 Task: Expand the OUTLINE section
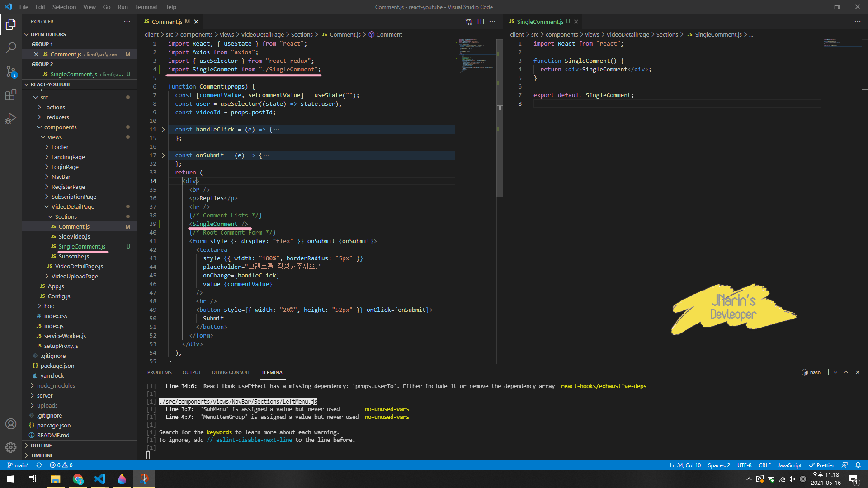click(x=41, y=446)
